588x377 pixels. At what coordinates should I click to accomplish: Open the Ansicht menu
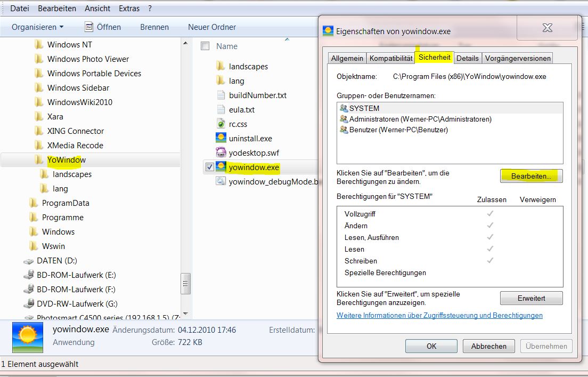click(x=97, y=8)
